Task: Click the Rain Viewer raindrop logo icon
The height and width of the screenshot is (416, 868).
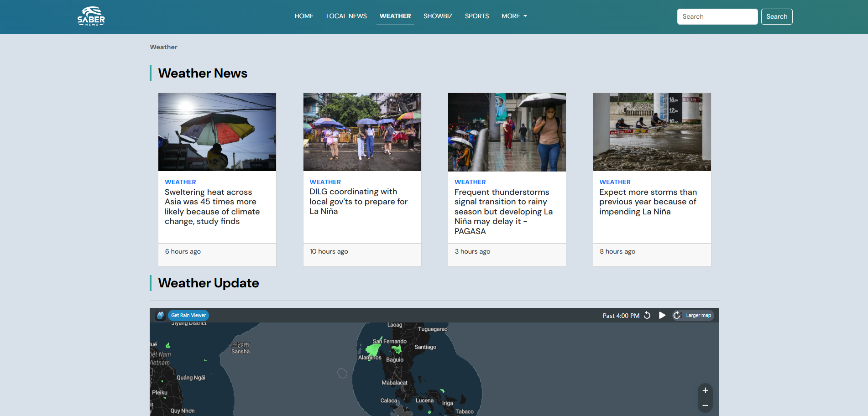Action: click(x=160, y=315)
